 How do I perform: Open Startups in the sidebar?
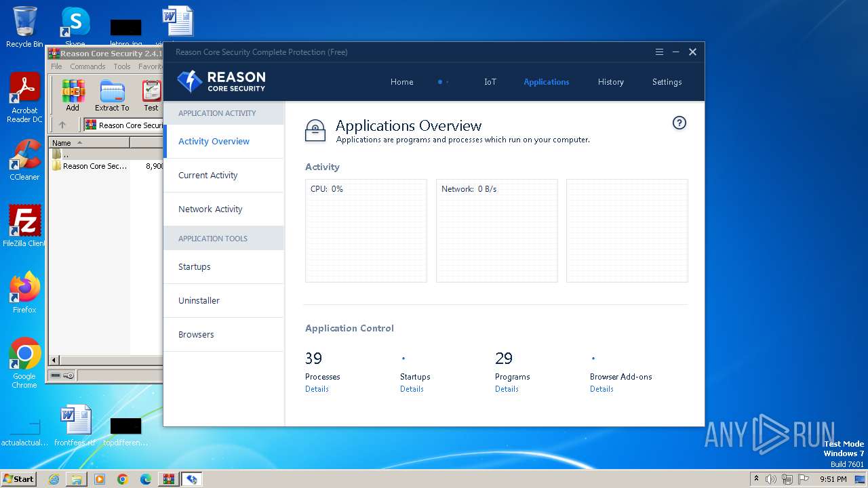pyautogui.click(x=224, y=267)
